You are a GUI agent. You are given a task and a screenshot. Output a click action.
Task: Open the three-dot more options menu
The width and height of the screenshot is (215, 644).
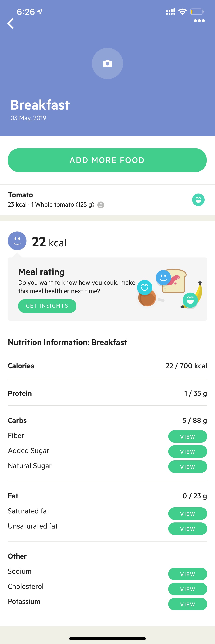[199, 21]
